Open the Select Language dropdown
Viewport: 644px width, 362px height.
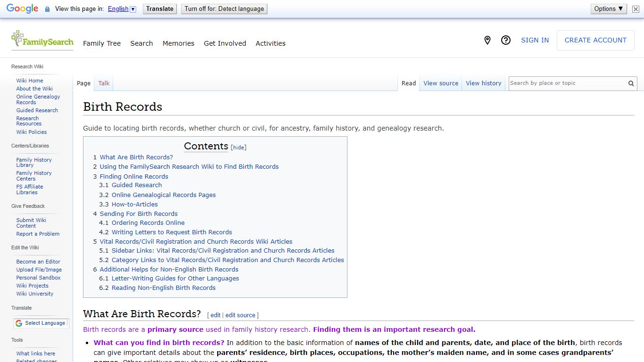click(x=41, y=323)
